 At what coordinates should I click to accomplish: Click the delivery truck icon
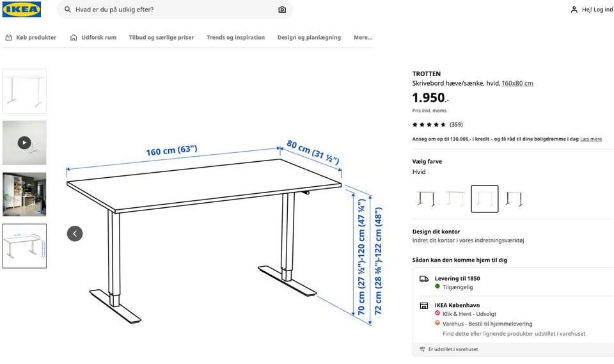[424, 279]
